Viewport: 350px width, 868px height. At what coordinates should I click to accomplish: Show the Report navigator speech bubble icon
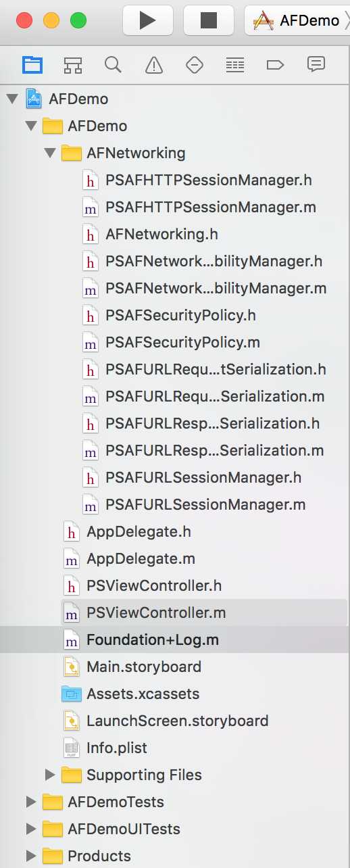pos(316,64)
